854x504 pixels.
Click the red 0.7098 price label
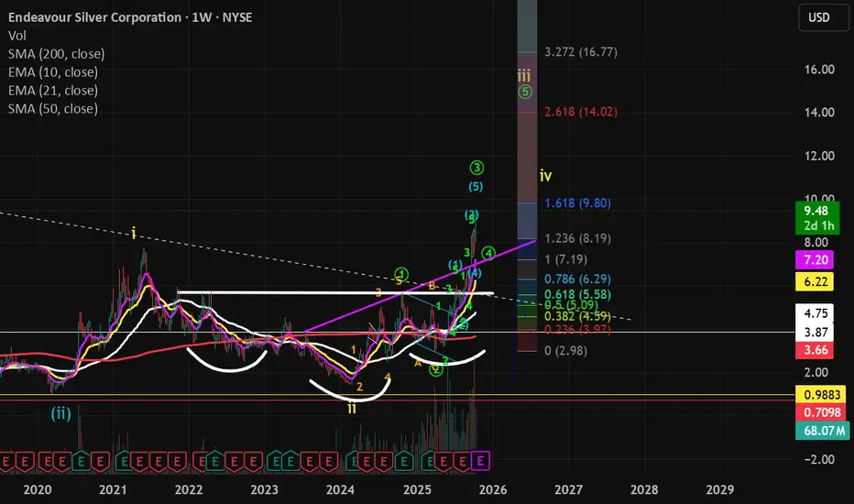point(821,412)
